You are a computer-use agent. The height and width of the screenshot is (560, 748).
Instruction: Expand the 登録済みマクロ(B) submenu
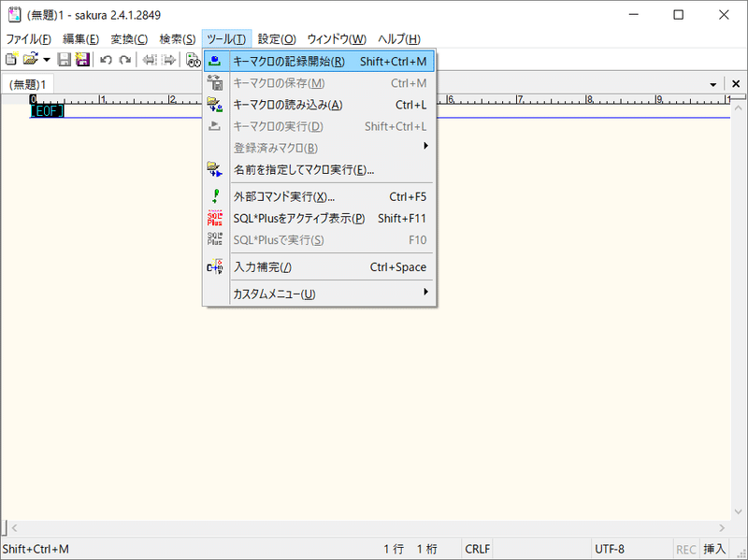pyautogui.click(x=319, y=148)
